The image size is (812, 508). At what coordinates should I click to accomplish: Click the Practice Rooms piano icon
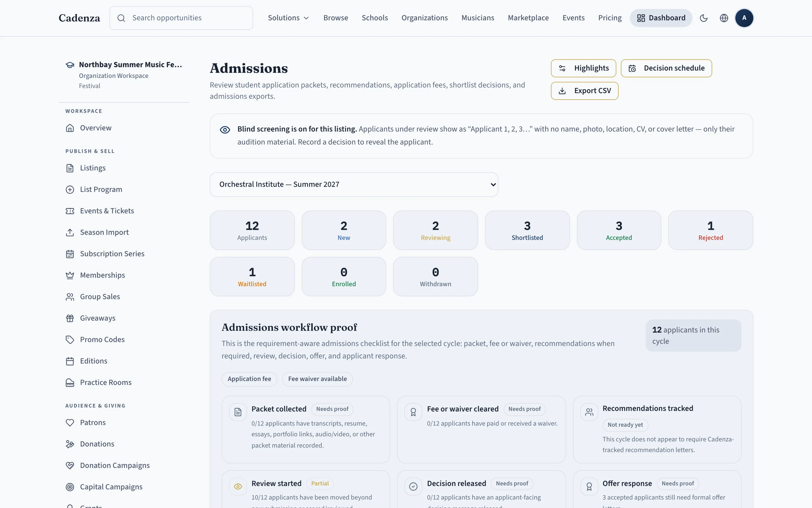click(x=70, y=383)
